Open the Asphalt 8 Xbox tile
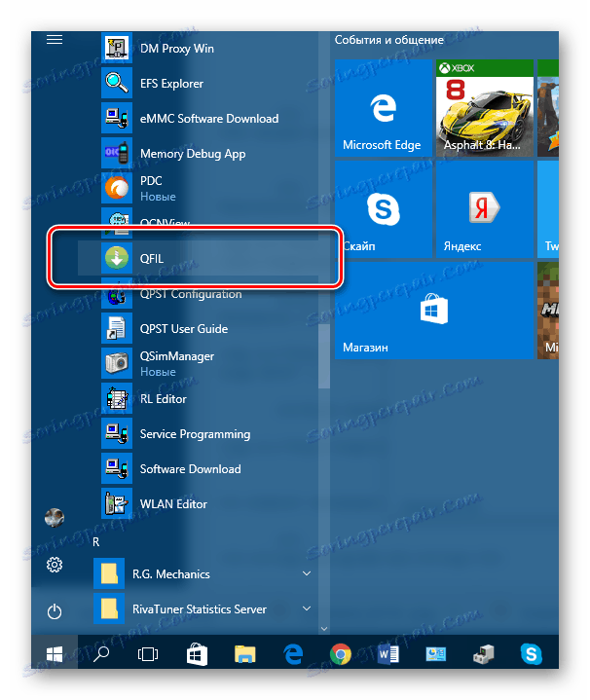Viewport: 590px width, 700px height. [485, 108]
